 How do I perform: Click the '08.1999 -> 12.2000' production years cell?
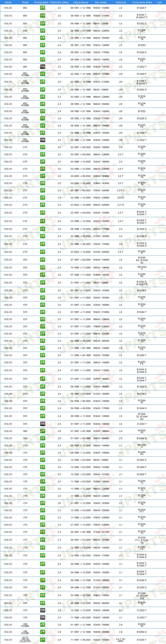(x=81, y=453)
